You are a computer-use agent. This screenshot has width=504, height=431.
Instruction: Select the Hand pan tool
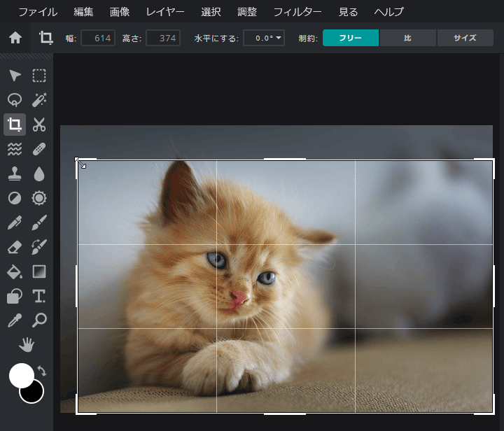point(27,345)
